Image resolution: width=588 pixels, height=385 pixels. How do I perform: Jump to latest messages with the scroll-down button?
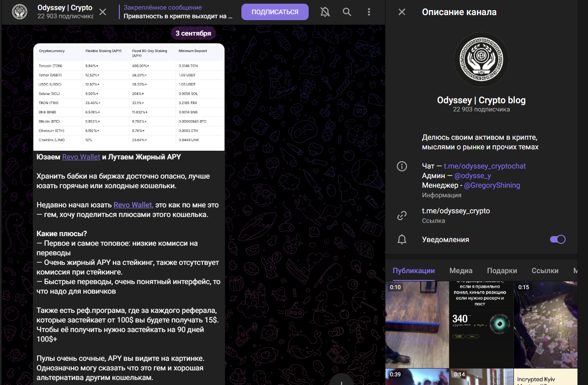pos(341,380)
